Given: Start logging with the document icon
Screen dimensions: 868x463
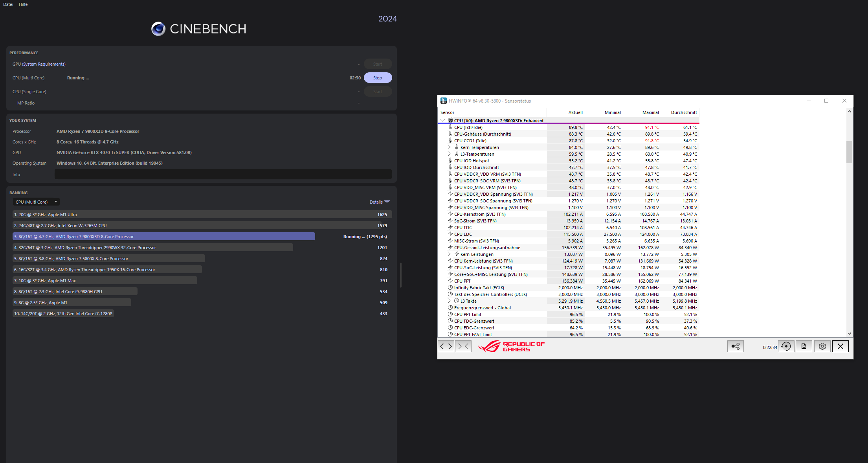Looking at the screenshot, I should (804, 346).
